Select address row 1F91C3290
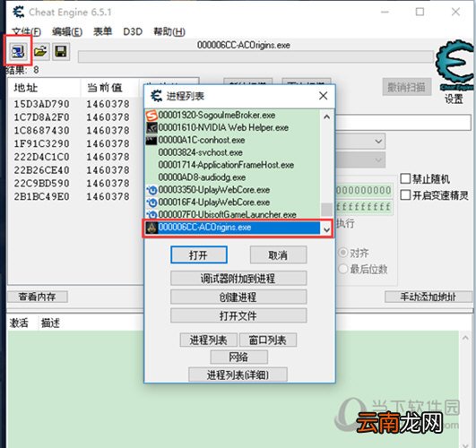This screenshot has height=448, width=476. click(73, 143)
